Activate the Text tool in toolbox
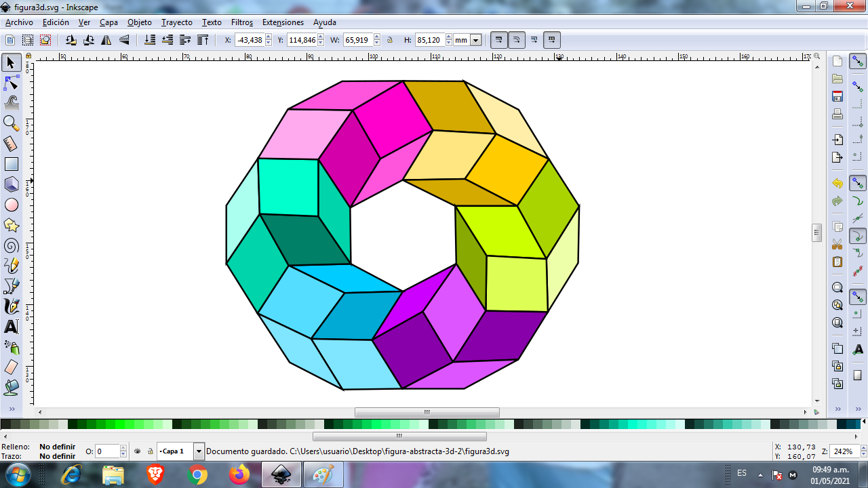This screenshot has width=868, height=488. 11,327
